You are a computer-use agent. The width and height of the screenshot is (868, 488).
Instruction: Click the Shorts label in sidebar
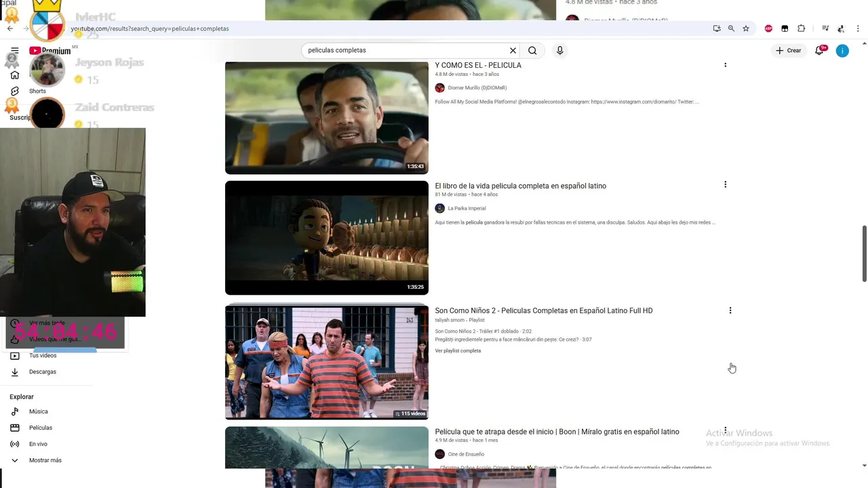point(37,91)
